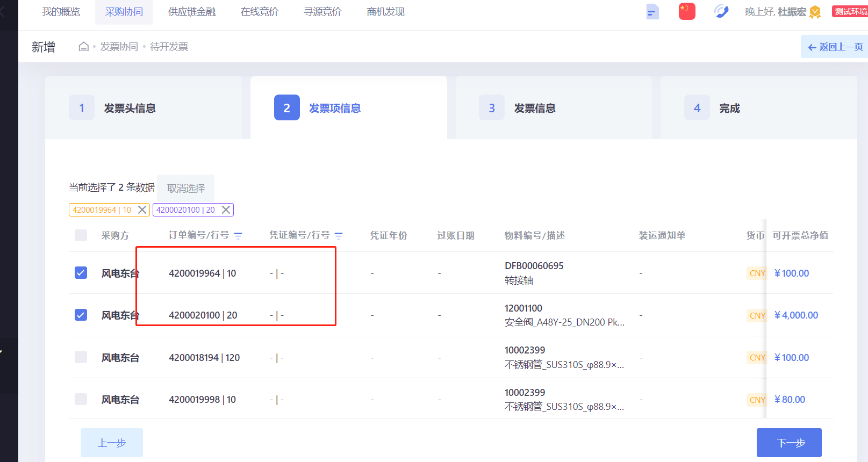
Task: Click the phone support icon
Action: coord(721,11)
